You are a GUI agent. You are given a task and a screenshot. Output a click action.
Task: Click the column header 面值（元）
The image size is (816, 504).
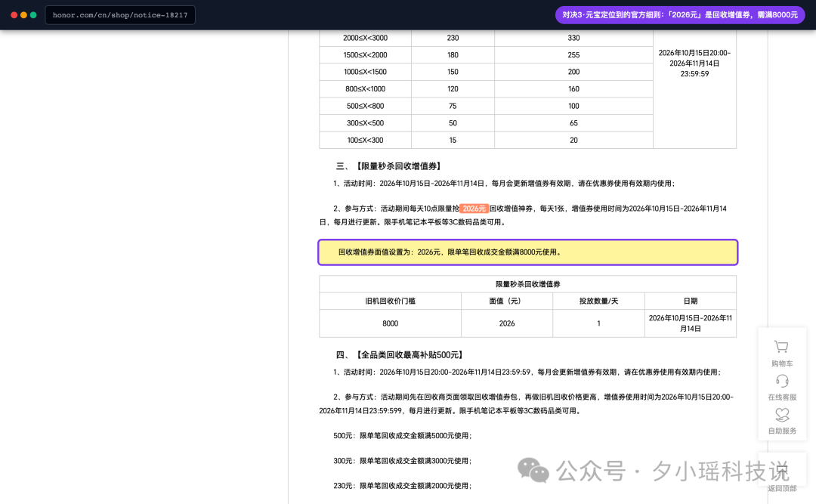click(x=507, y=301)
